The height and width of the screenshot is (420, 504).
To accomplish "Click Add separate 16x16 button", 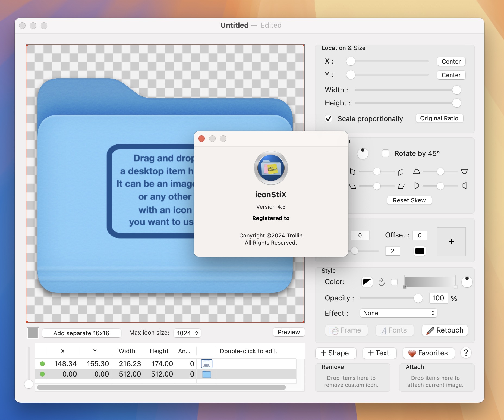I will tap(81, 333).
